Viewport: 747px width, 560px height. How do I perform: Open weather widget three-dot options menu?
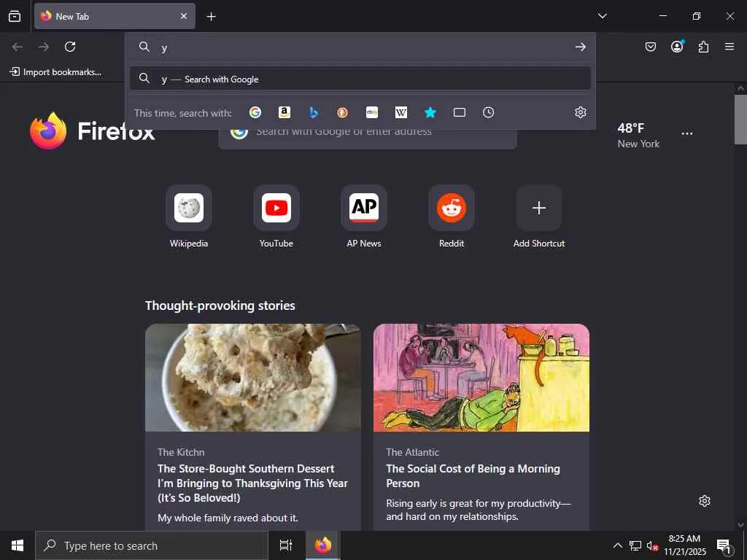pyautogui.click(x=687, y=134)
